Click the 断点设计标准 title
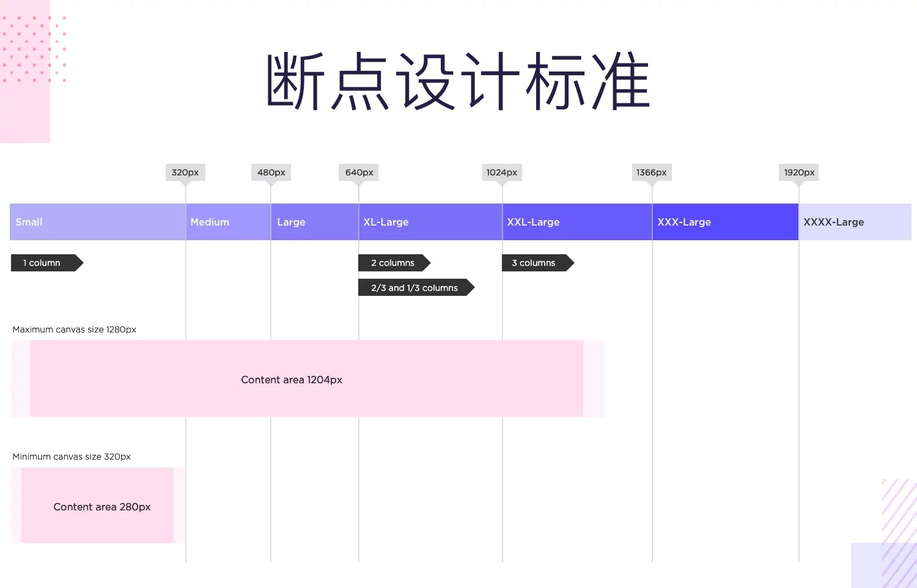Image resolution: width=917 pixels, height=588 pixels. pyautogui.click(x=458, y=81)
